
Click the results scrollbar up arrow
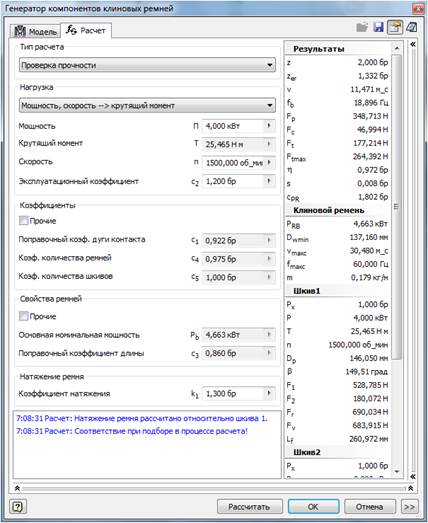(x=397, y=48)
